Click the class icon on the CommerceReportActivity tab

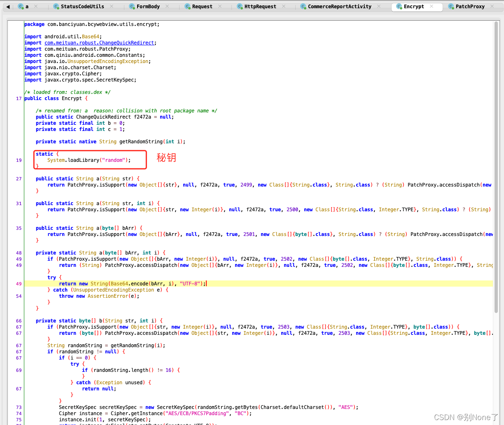click(303, 7)
